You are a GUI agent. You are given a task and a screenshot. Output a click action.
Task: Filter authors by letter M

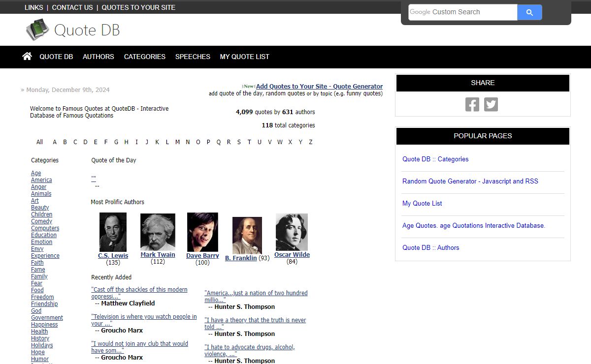177,142
